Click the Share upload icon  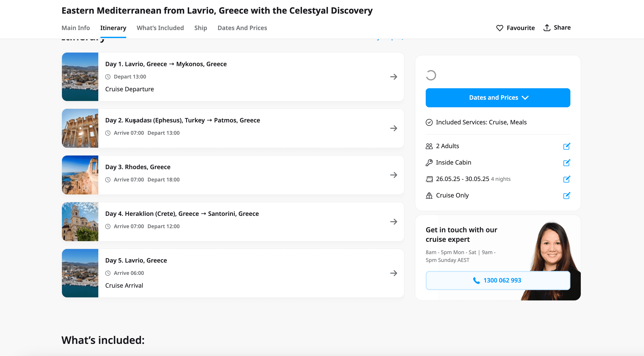pyautogui.click(x=547, y=28)
